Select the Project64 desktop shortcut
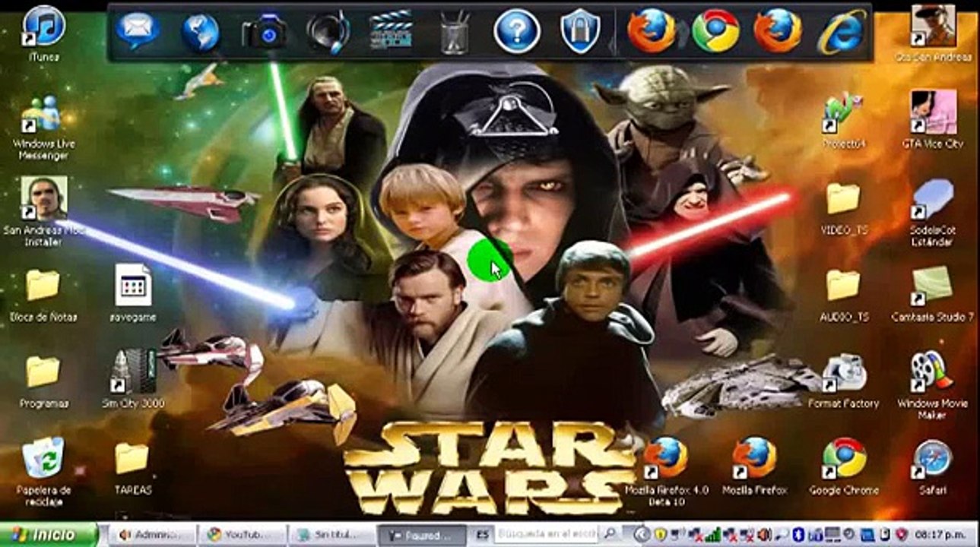The height and width of the screenshot is (547, 980). [x=844, y=120]
